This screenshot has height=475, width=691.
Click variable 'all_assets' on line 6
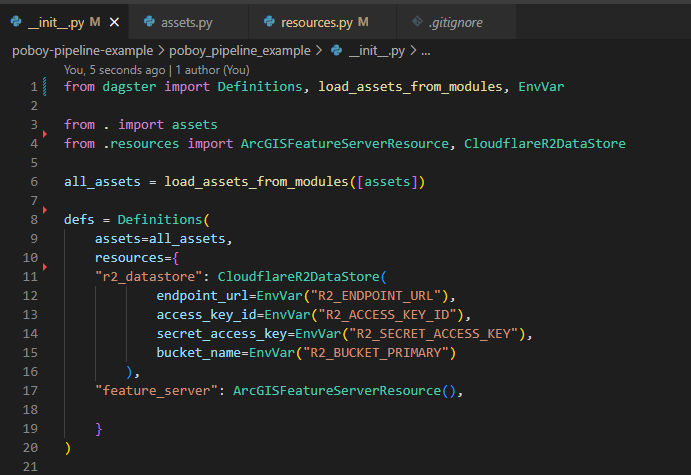[x=102, y=182]
